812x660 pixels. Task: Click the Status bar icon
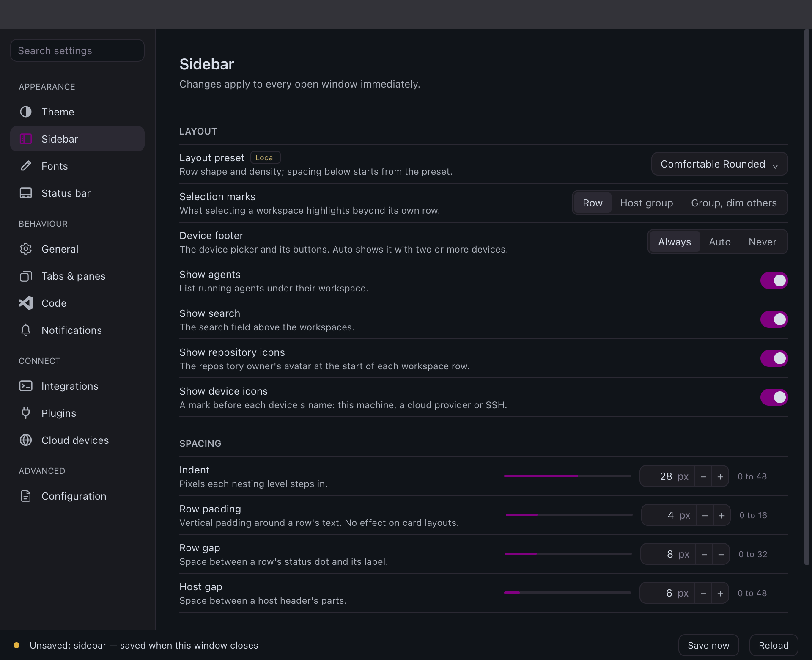[26, 193]
